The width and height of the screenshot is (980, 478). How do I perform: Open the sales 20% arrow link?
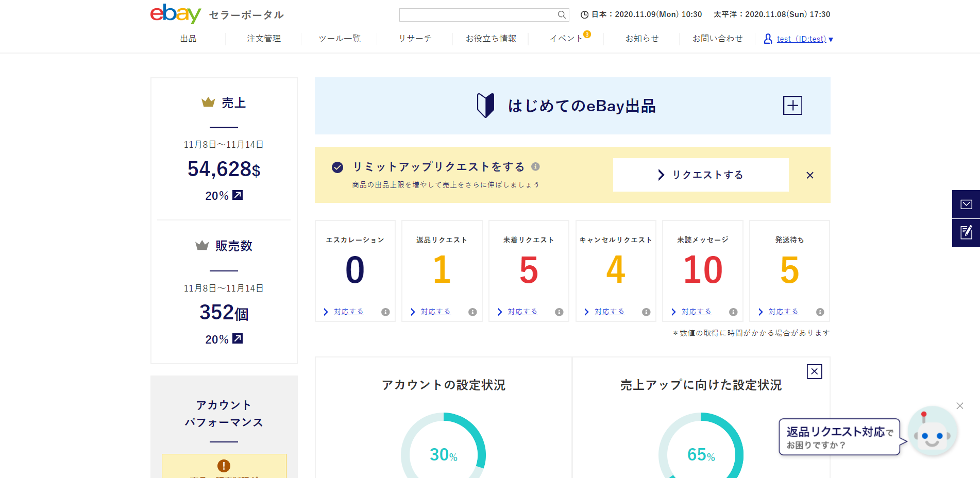[x=238, y=195]
